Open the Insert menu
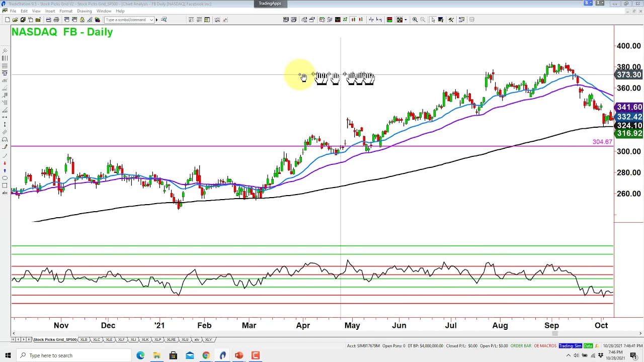 (50, 11)
